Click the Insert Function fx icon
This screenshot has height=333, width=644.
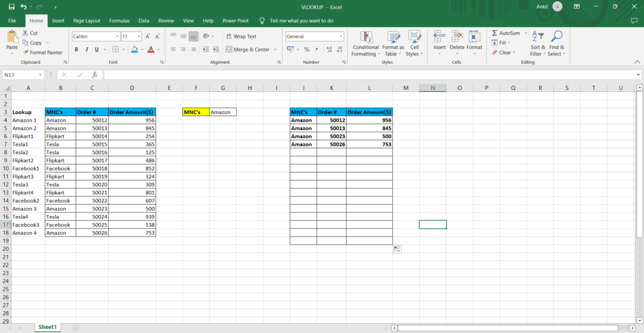pyautogui.click(x=94, y=75)
